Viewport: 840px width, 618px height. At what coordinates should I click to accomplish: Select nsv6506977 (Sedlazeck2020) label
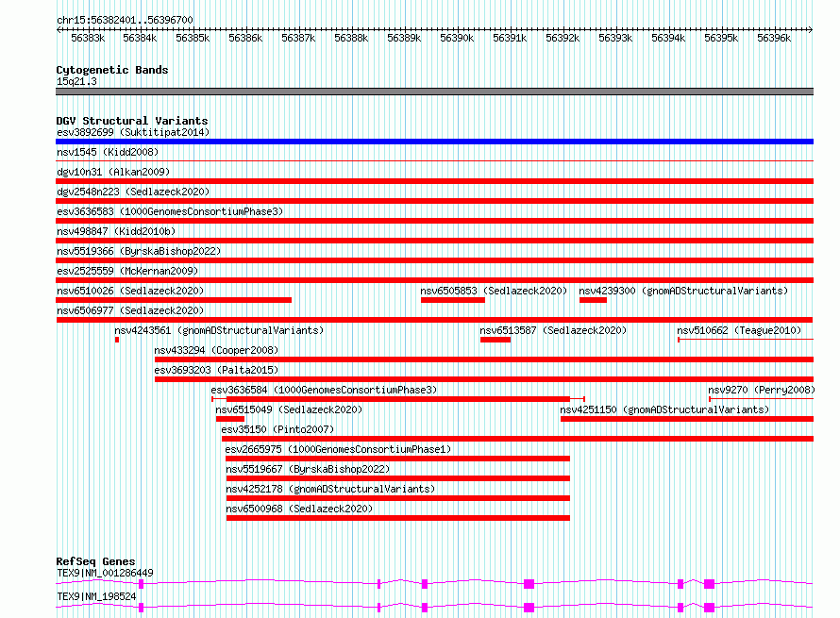(x=130, y=310)
